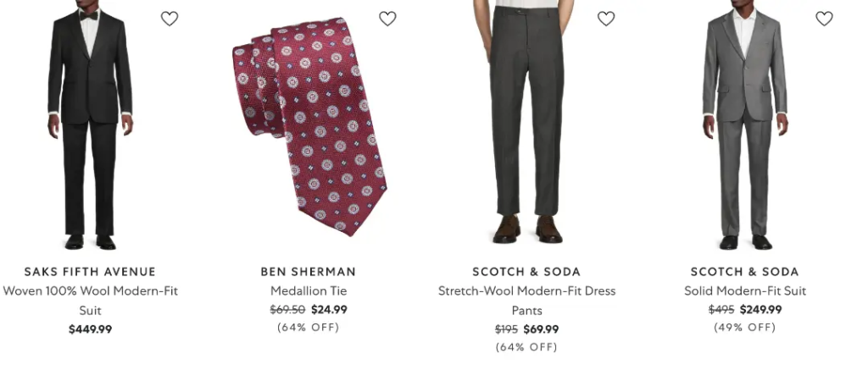Add Scotch & Soda dress pants to wishlist
Viewport: 868px width, 370px height.
point(606,19)
